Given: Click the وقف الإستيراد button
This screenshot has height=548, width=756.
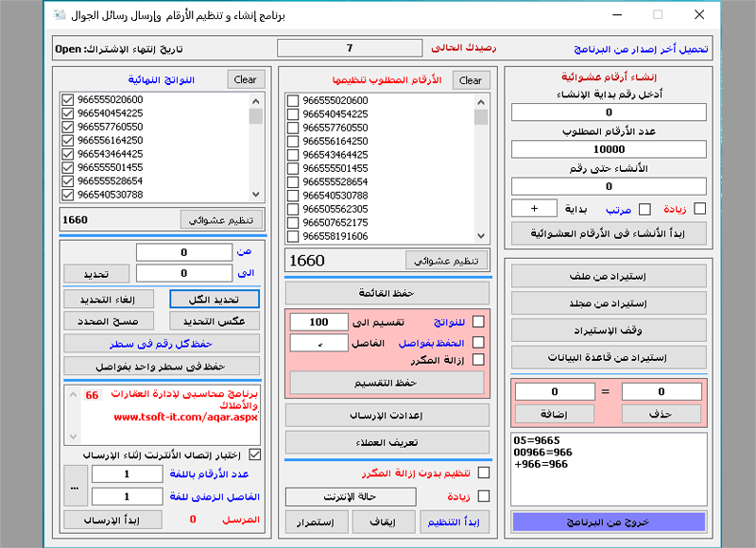Looking at the screenshot, I should 609,330.
